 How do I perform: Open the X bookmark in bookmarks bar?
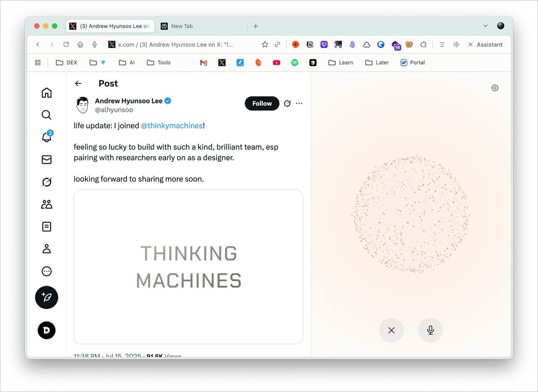coord(222,63)
